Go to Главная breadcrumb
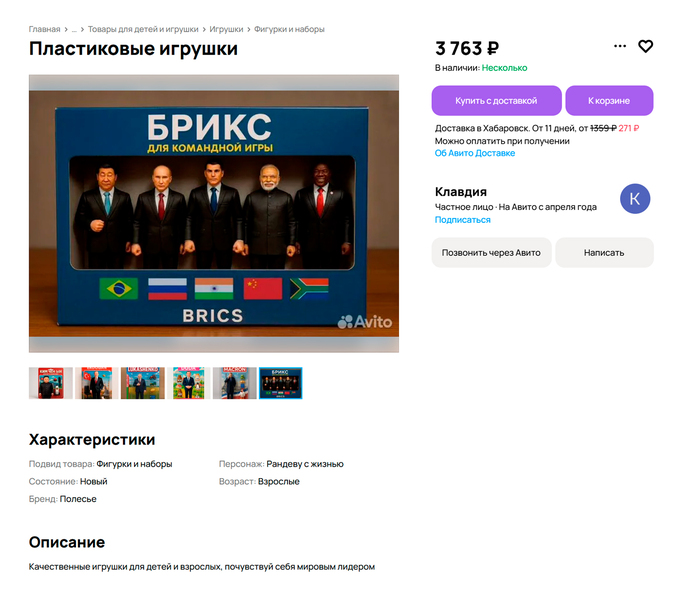The height and width of the screenshot is (602, 700). [x=44, y=29]
